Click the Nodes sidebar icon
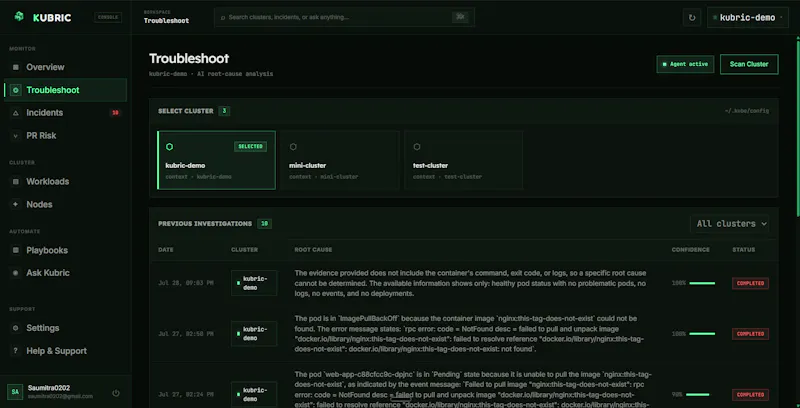 16,205
